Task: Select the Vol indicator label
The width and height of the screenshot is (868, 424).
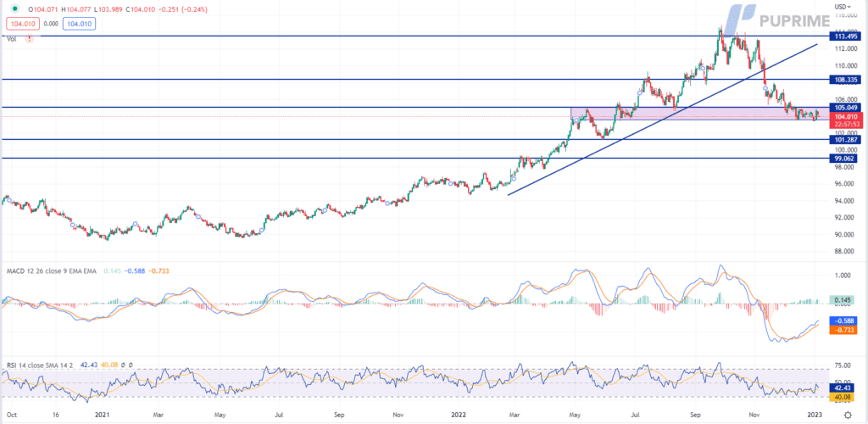Action: (11, 39)
